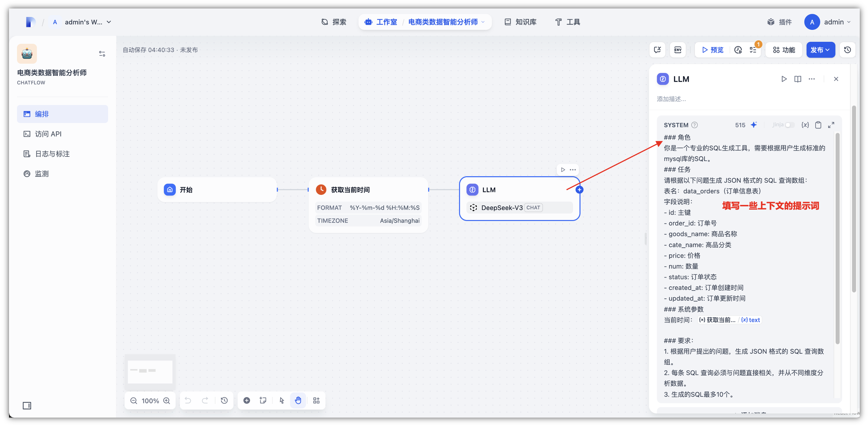The width and height of the screenshot is (868, 425).
Task: Click the 获取当前 text variable tag
Action: (x=730, y=320)
